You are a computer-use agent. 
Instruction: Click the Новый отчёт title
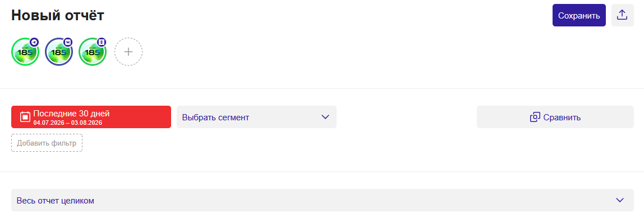click(x=58, y=15)
